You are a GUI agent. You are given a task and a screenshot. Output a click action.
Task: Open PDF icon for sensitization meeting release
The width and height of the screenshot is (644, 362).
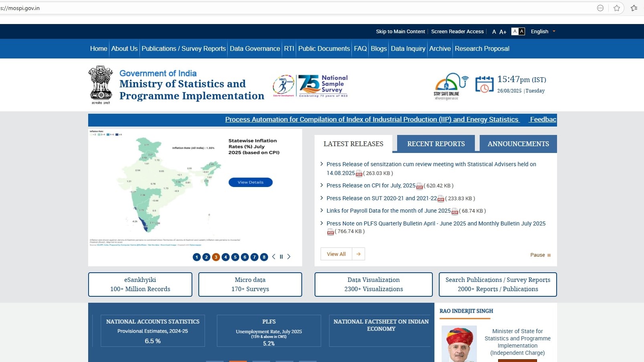coord(359,173)
